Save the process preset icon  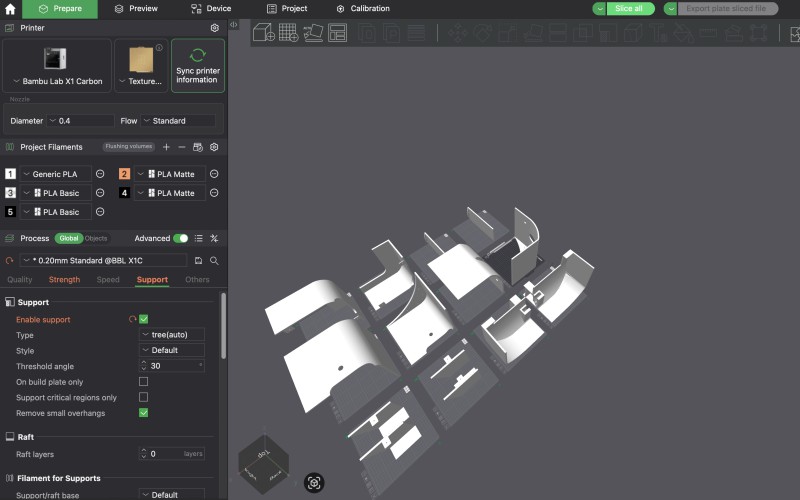[198, 261]
